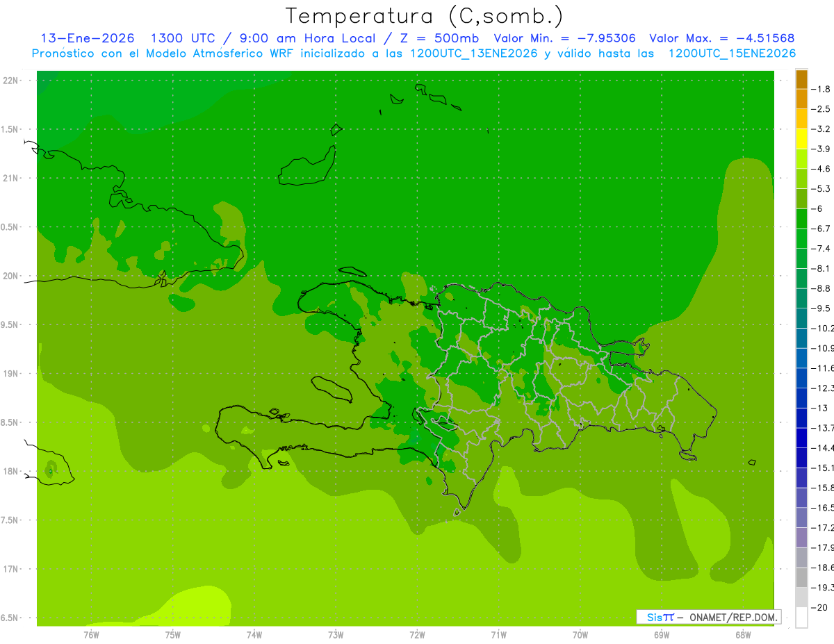
Task: Click '1200UTC_15ENE2026' valid-until time
Action: (x=732, y=53)
